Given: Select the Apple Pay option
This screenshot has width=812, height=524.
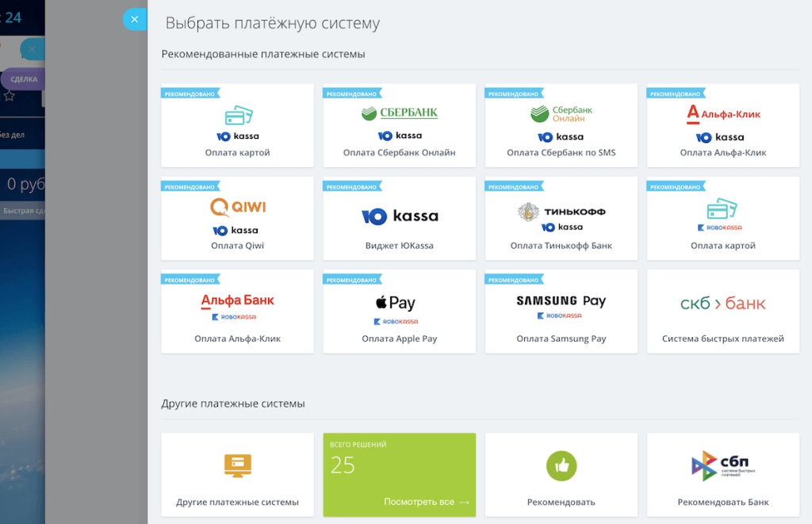Looking at the screenshot, I should pos(399,312).
